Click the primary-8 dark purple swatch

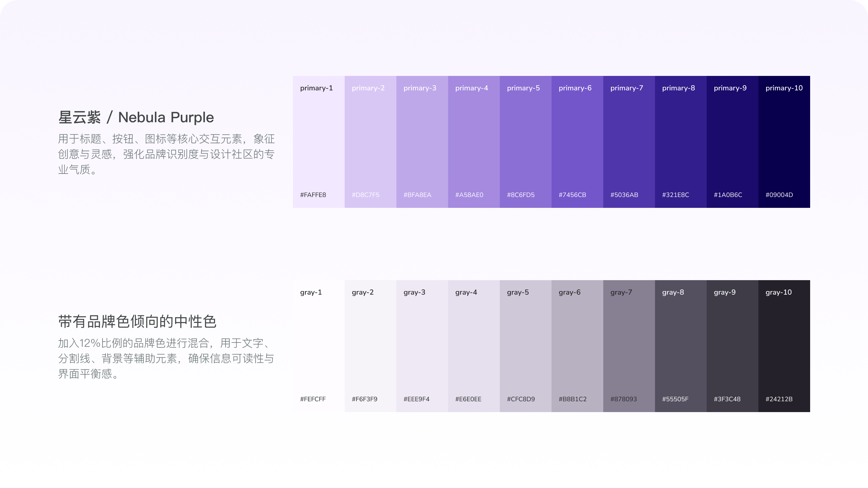(681, 142)
